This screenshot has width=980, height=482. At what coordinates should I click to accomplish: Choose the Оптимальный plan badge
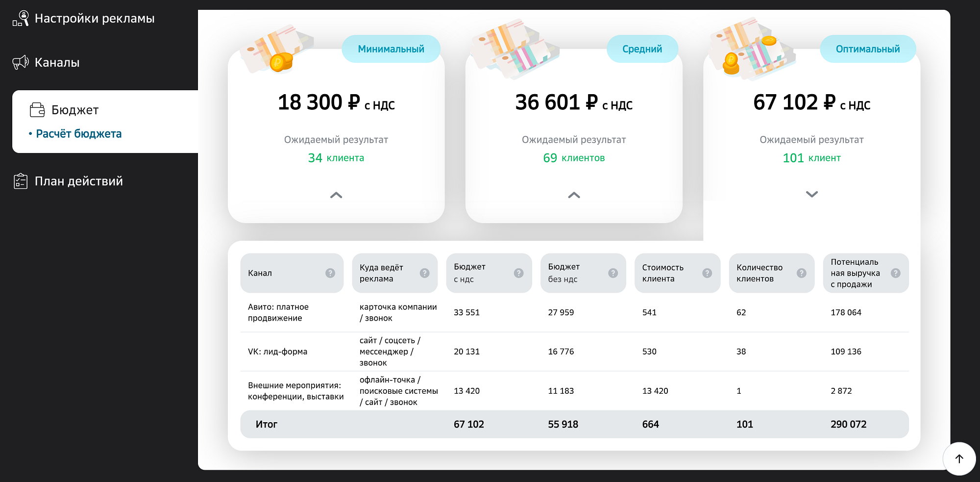pyautogui.click(x=867, y=49)
